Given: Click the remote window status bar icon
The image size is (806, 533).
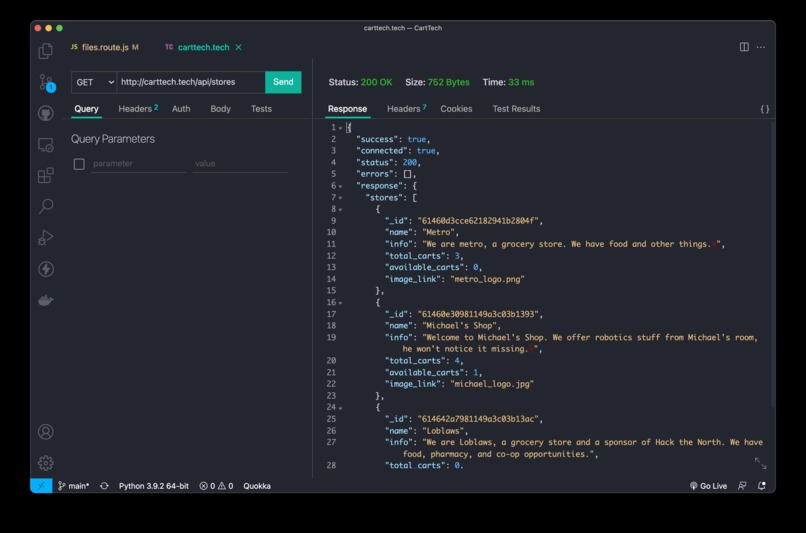Looking at the screenshot, I should tap(41, 486).
